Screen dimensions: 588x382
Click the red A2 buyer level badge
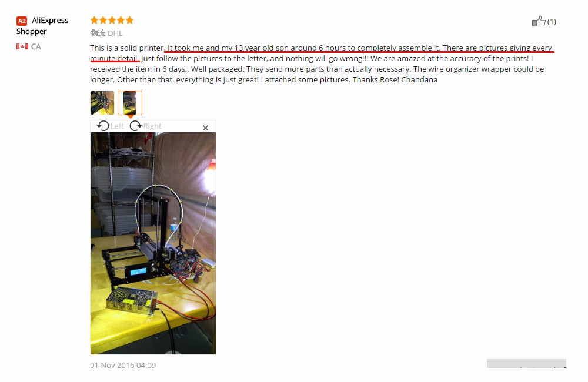point(22,21)
